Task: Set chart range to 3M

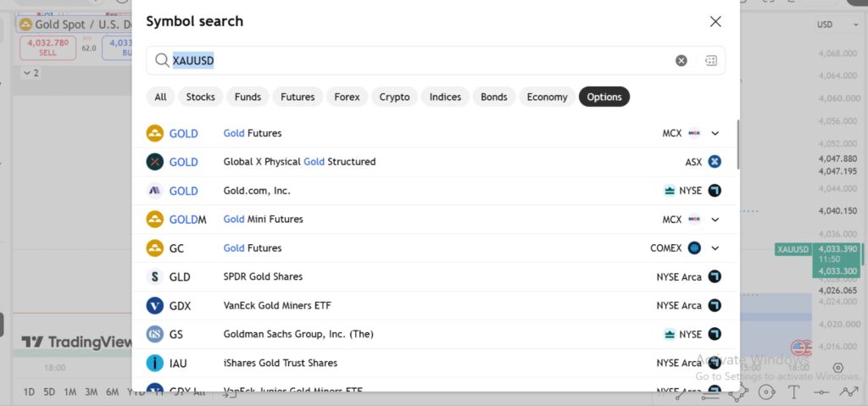Action: click(91, 392)
